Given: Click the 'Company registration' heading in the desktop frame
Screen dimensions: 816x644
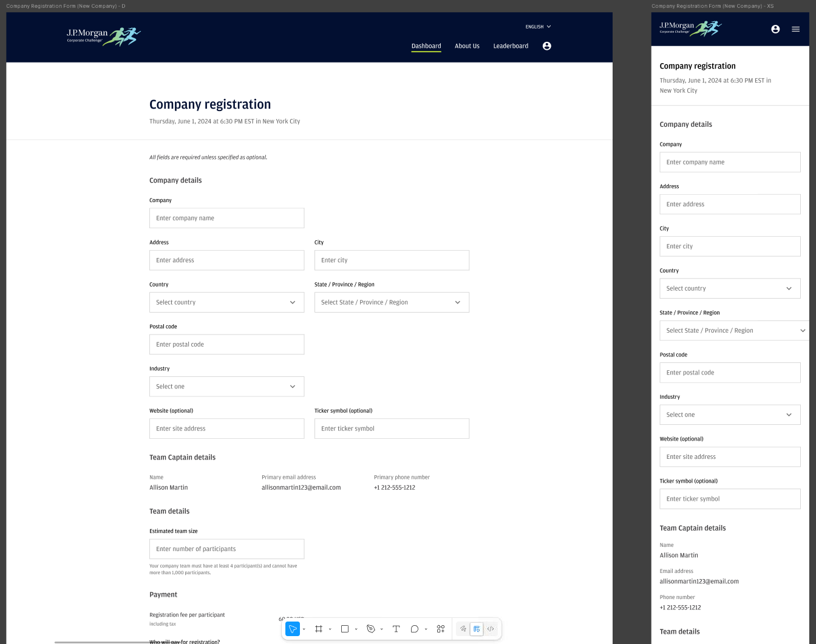Looking at the screenshot, I should (x=210, y=104).
